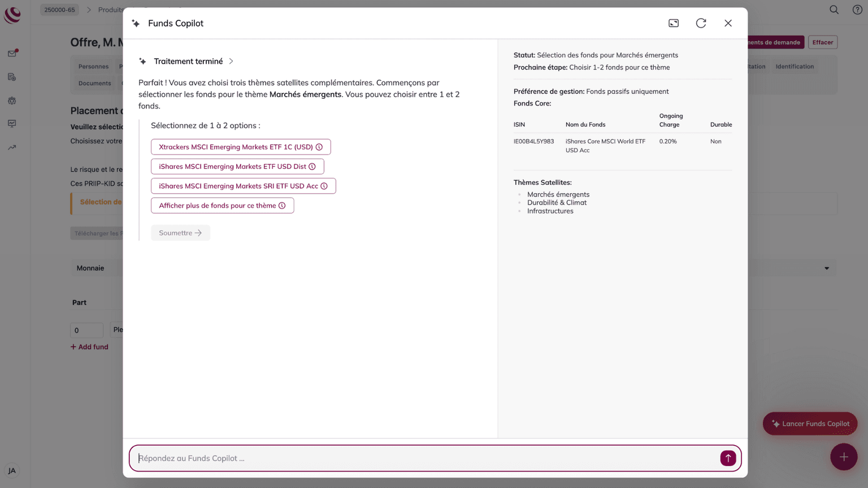Select Xtrackers MSCI Emerging Markets ETF option

pos(236,147)
